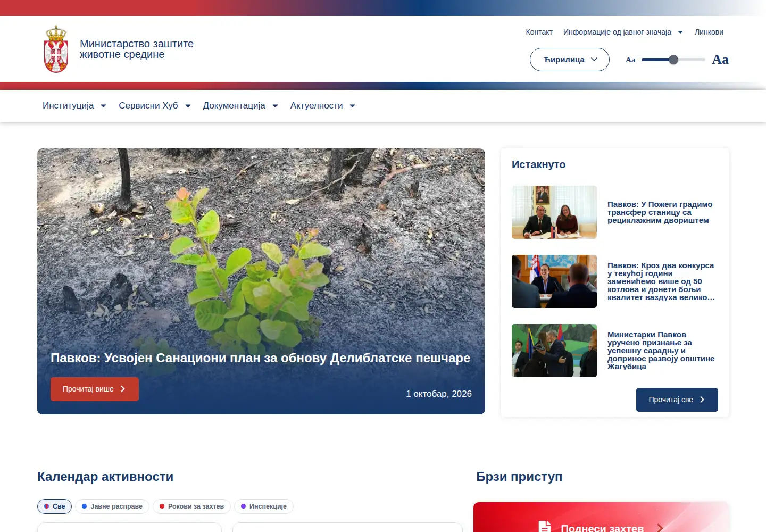This screenshot has width=766, height=532.
Task: Click the arrow icon in Прочитај више
Action: coord(123,389)
